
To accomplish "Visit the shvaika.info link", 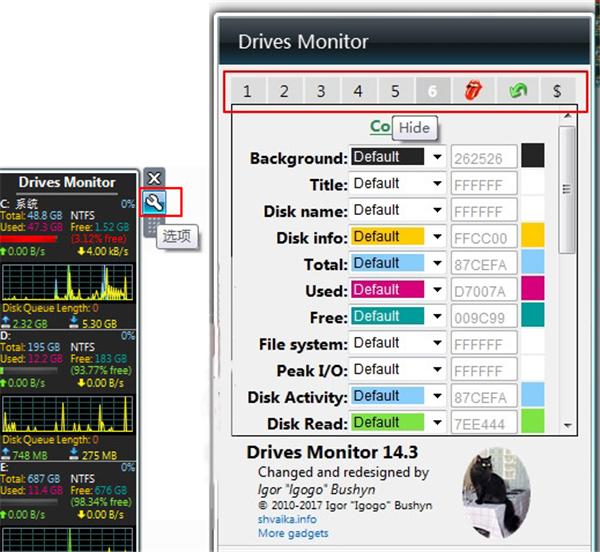I will coord(287,519).
